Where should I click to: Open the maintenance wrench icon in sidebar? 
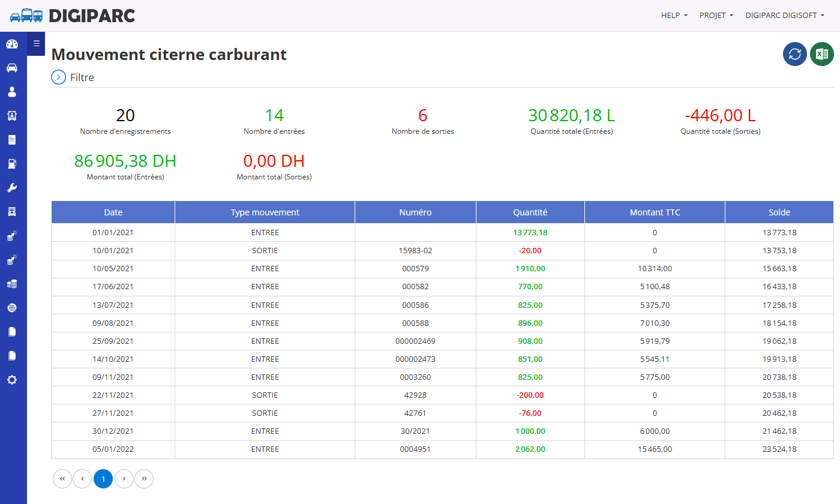[x=12, y=188]
